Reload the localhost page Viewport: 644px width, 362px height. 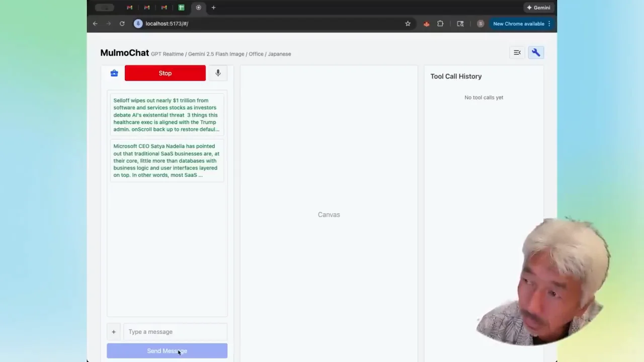point(122,24)
